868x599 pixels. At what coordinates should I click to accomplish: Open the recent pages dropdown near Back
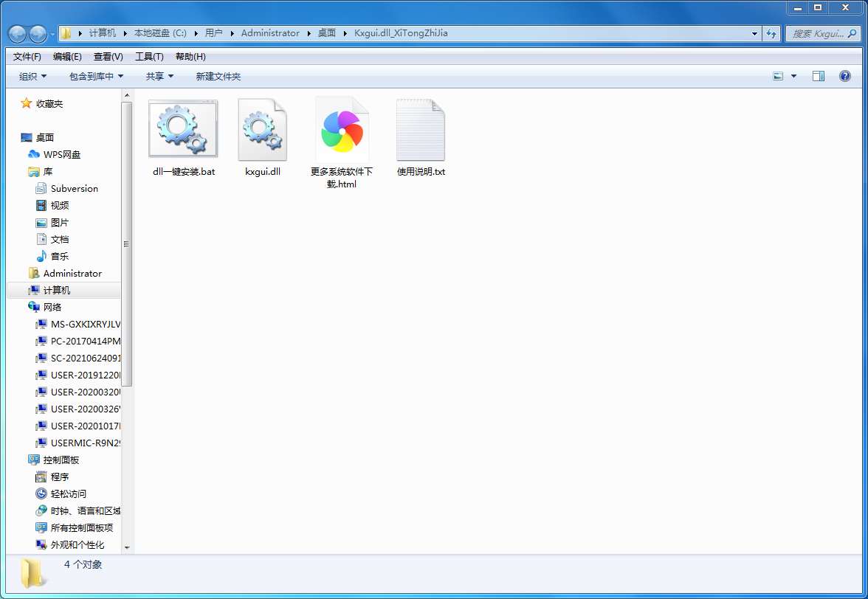[x=52, y=34]
